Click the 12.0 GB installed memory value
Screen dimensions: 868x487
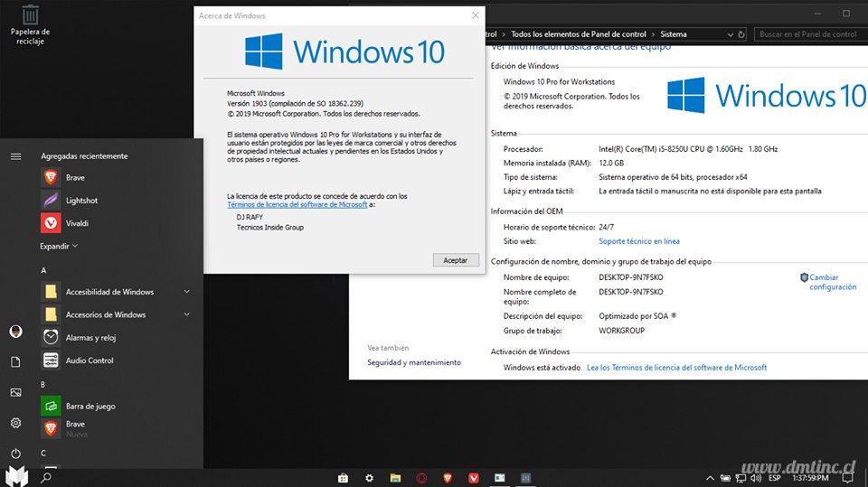click(611, 164)
